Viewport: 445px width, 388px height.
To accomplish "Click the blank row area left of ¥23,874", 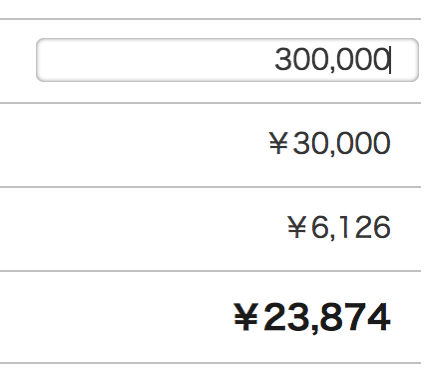I will pyautogui.click(x=115, y=317).
